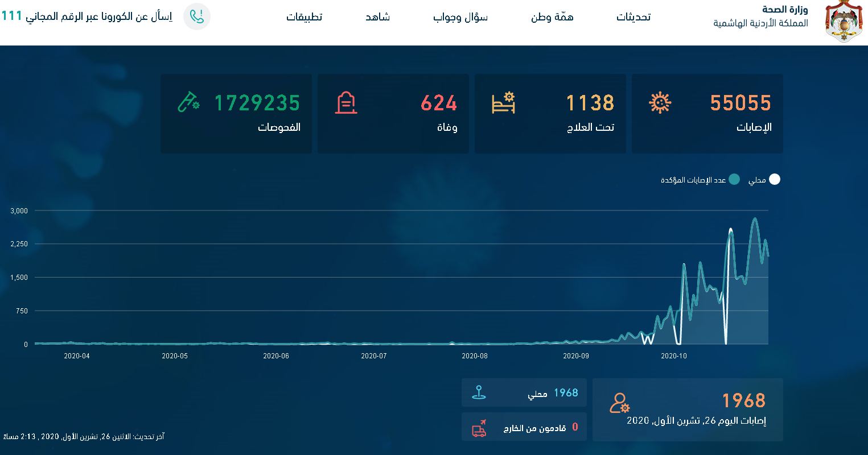Click the orange person icon beside today's cases
The image size is (868, 455).
pos(619,403)
